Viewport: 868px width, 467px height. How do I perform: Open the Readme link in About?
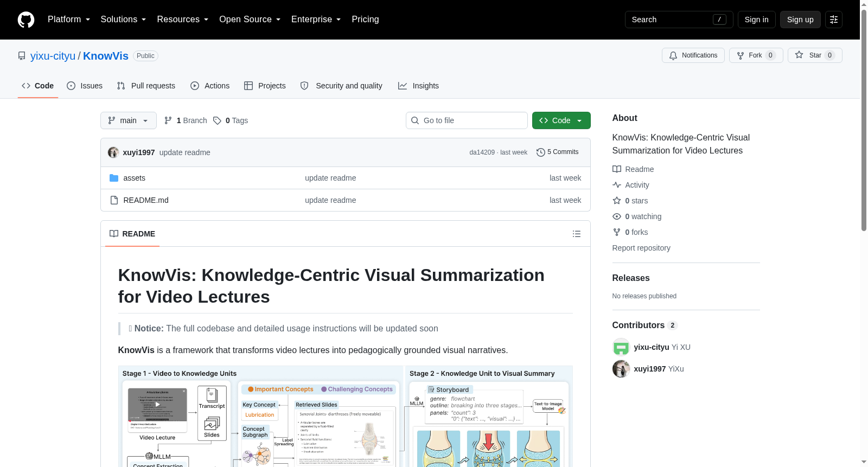tap(633, 169)
